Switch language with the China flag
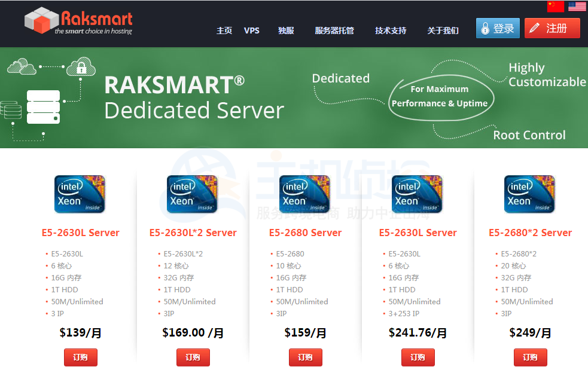The width and height of the screenshot is (588, 373). [555, 7]
